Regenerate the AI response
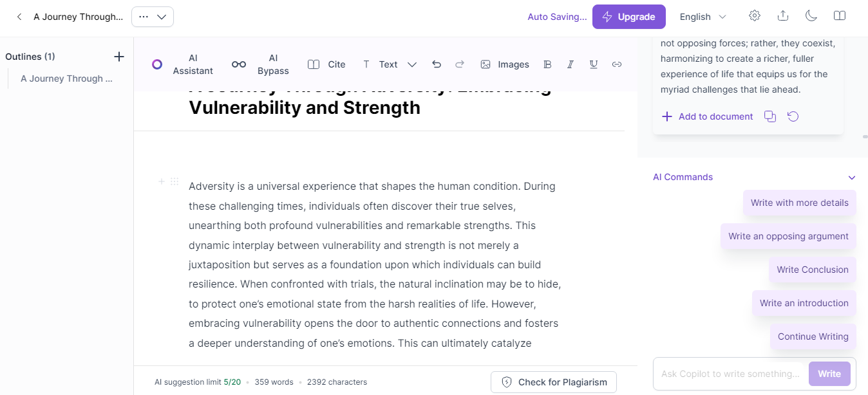 (793, 116)
